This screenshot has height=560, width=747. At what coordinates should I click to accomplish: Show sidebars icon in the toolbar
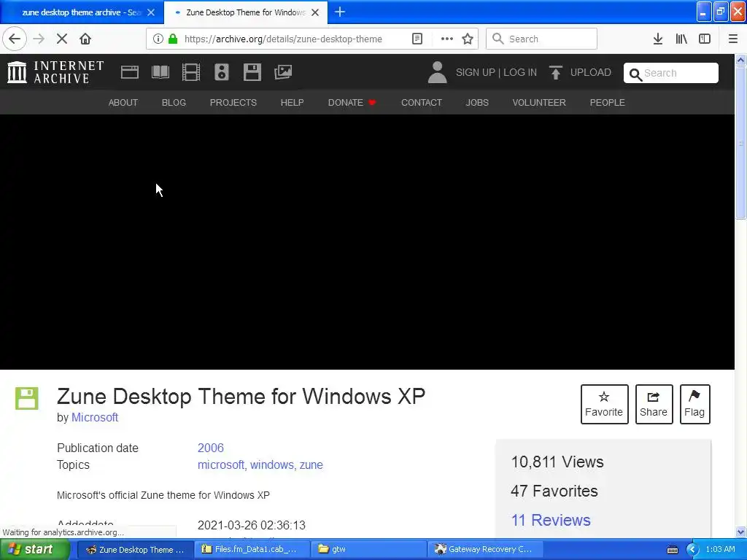pyautogui.click(x=705, y=39)
